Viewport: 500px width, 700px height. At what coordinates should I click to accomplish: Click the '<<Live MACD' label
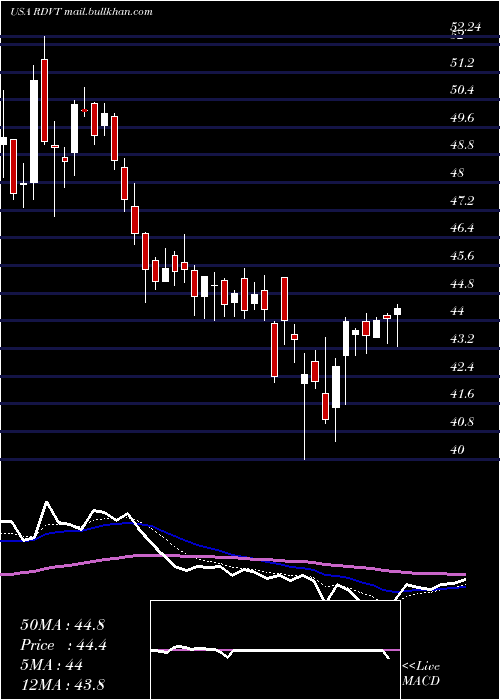coord(421,674)
